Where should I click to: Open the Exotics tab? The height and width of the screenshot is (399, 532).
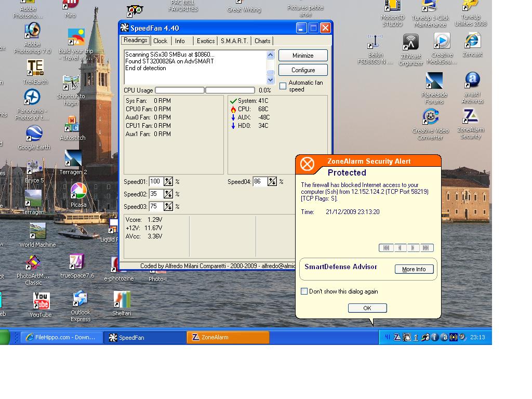(x=206, y=41)
